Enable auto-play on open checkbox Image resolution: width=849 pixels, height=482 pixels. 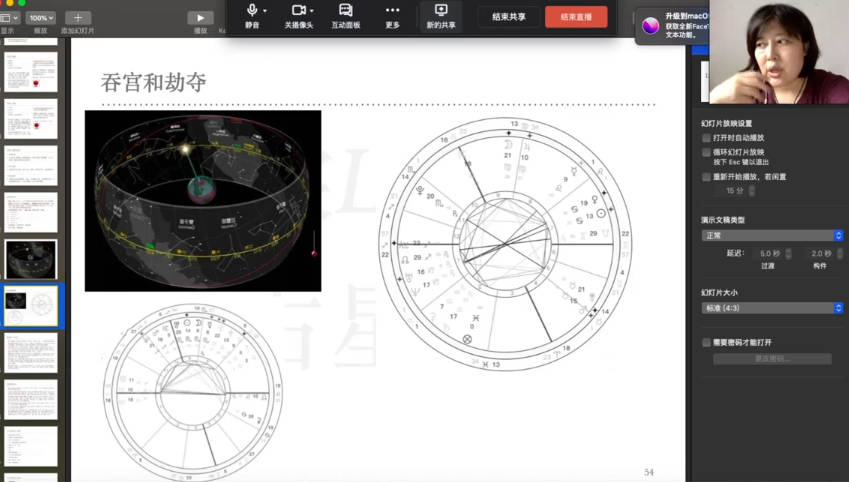click(707, 137)
